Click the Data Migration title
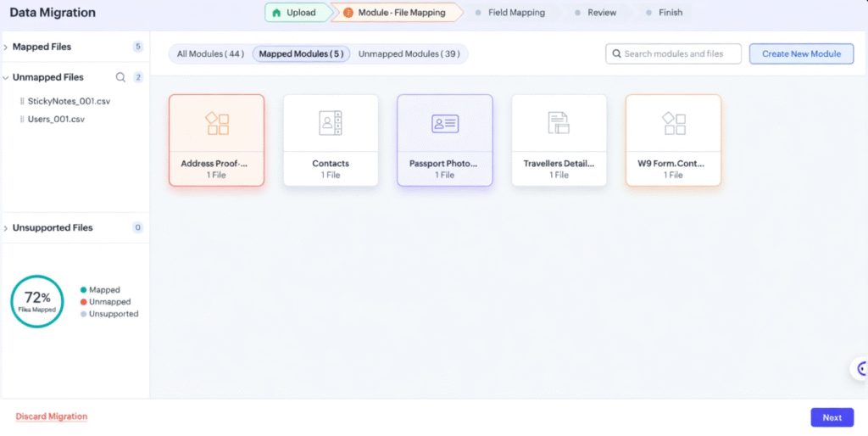This screenshot has height=436, width=868. (53, 13)
